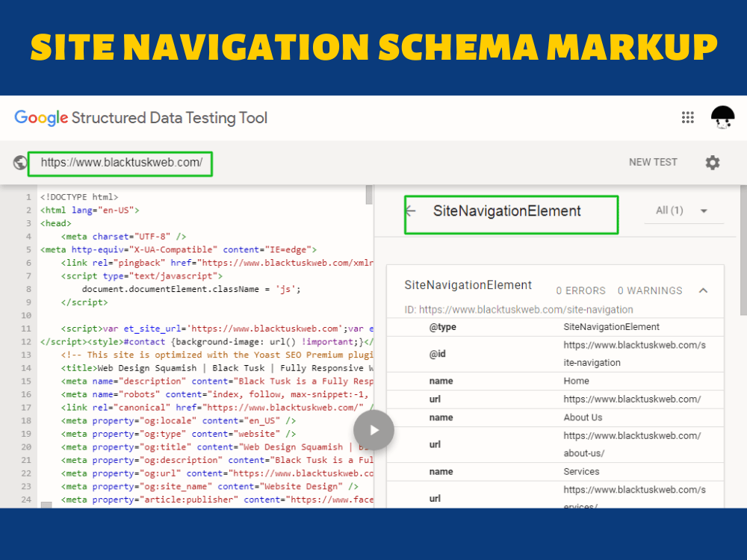Click the blacktuskweb.com URL field
The height and width of the screenshot is (560, 747).
(120, 164)
